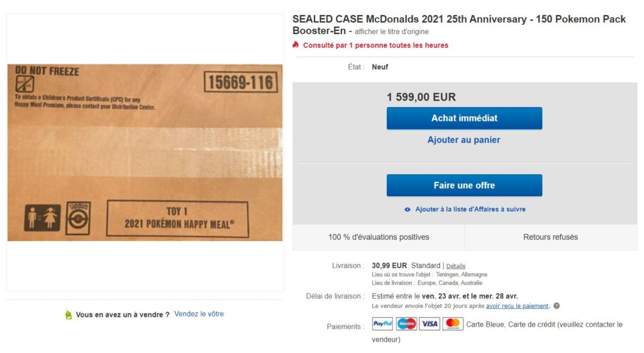
Task: Enlarge the sealed cardboard case photo
Action: click(145, 152)
